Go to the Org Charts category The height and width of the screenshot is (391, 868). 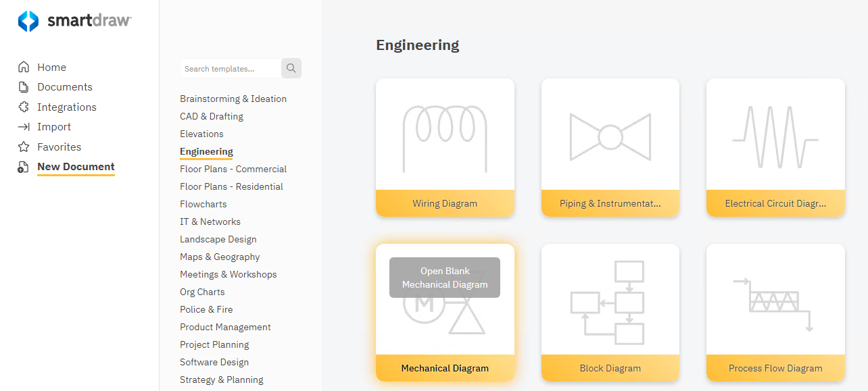coord(202,292)
